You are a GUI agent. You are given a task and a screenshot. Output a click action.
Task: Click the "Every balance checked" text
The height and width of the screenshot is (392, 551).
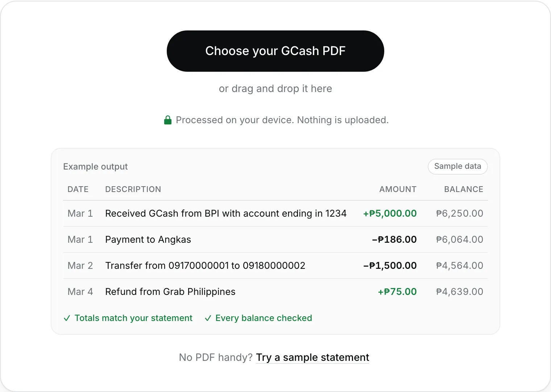click(264, 318)
